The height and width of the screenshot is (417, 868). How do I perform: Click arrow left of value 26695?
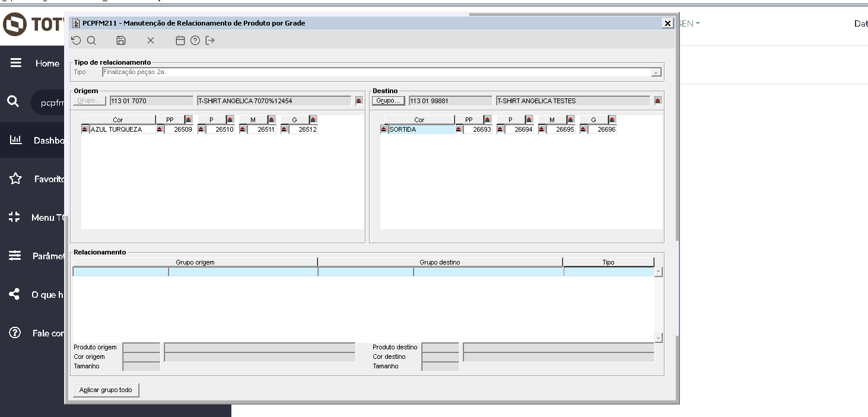click(x=542, y=129)
